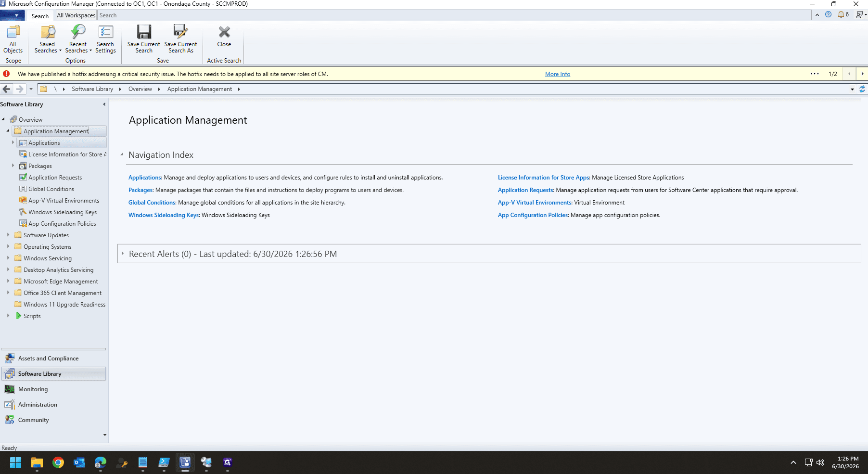Go forward using the forward arrow

point(20,89)
